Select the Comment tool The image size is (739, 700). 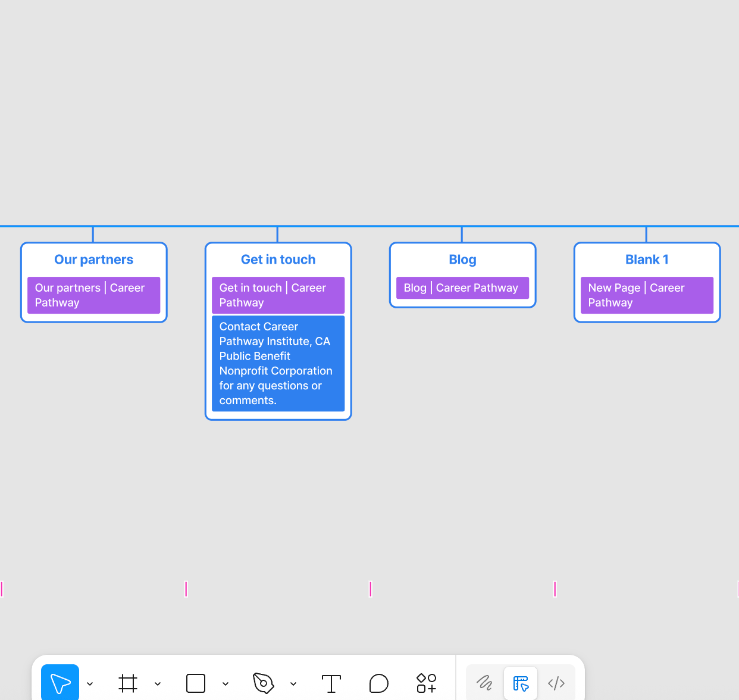[x=379, y=683]
